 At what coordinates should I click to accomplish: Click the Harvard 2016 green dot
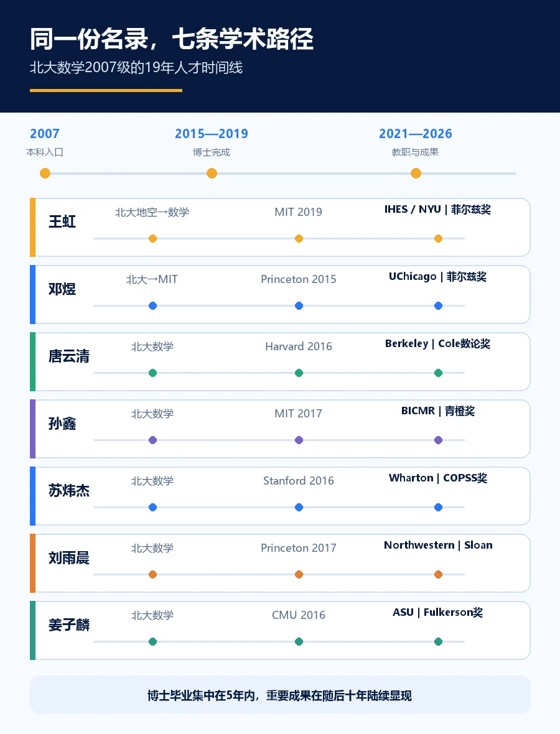point(299,373)
